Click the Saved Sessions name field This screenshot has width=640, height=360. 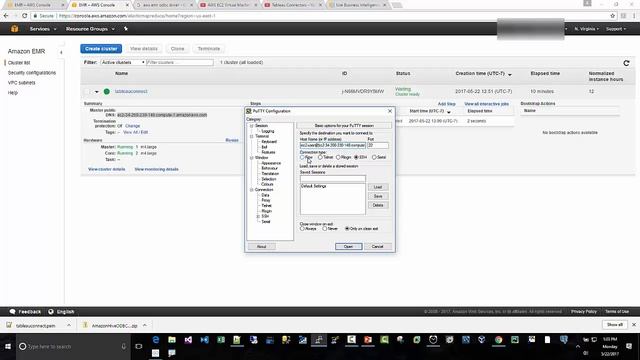(x=333, y=178)
